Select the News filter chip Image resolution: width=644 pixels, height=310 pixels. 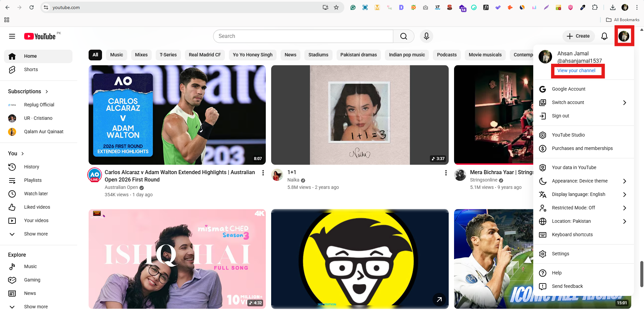click(290, 55)
